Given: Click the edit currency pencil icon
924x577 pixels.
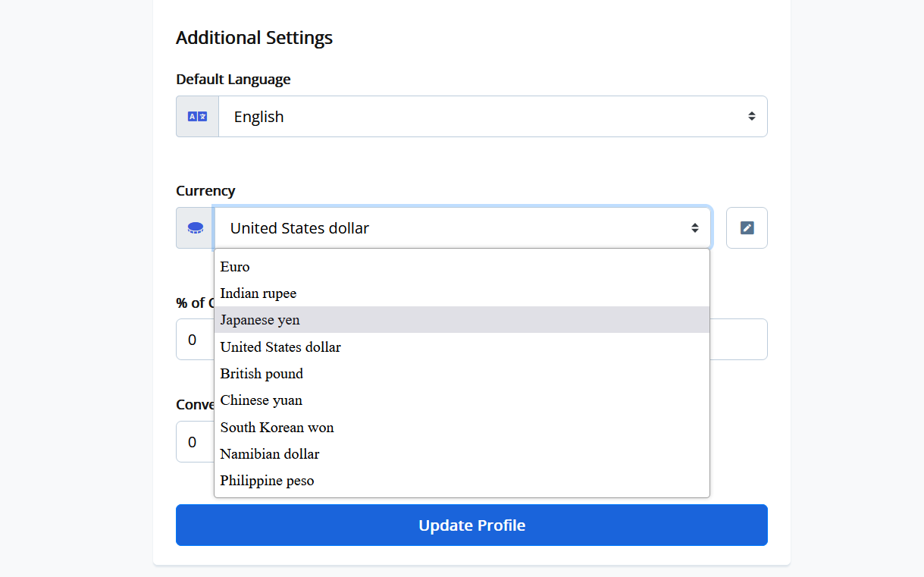Looking at the screenshot, I should 747,227.
